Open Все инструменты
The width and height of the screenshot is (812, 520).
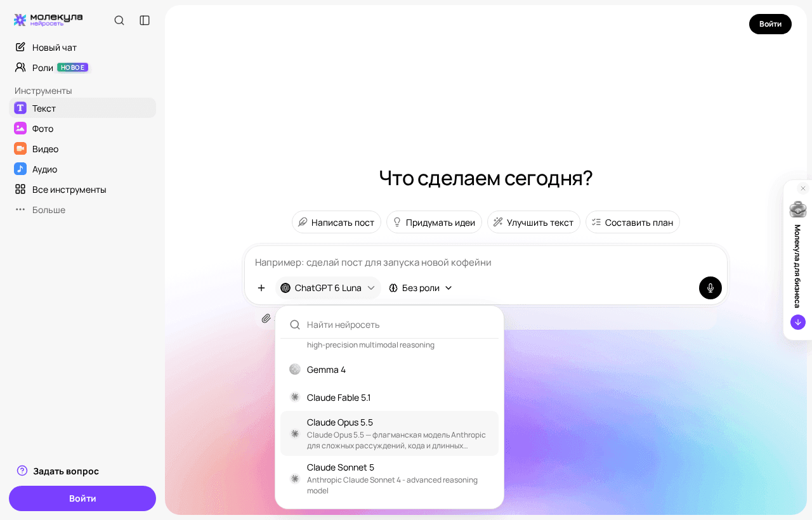(82, 189)
